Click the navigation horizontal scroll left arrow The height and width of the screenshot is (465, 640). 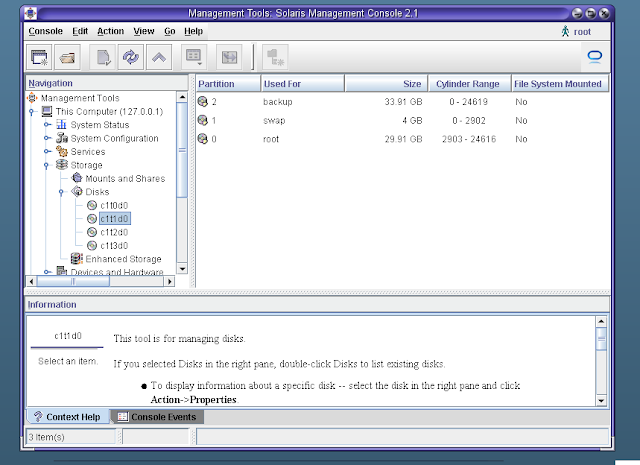[x=31, y=281]
